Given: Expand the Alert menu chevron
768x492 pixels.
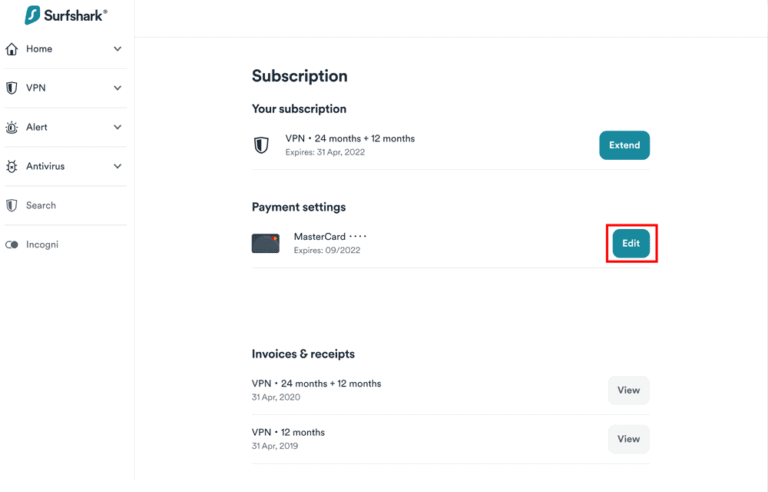Looking at the screenshot, I should (x=117, y=127).
